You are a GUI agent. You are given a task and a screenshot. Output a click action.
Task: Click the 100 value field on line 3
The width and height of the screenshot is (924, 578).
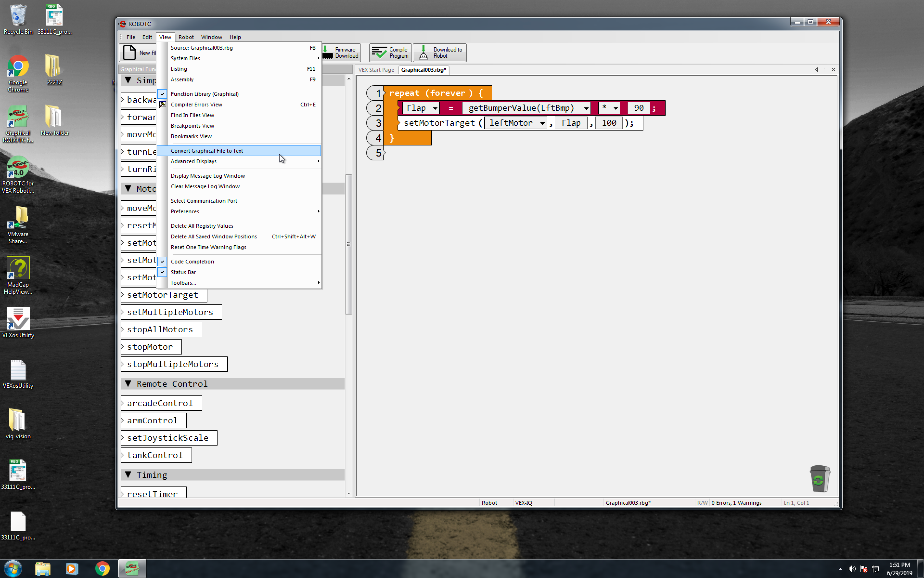coord(609,123)
